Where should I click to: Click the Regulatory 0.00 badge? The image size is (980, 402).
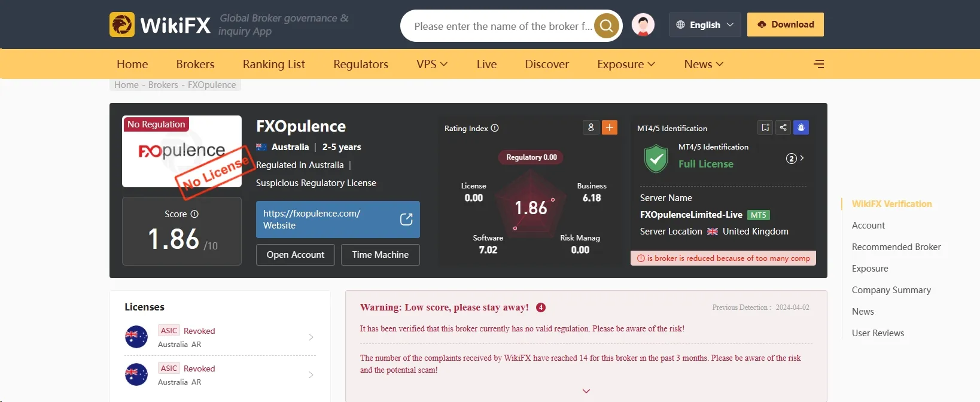pyautogui.click(x=531, y=157)
